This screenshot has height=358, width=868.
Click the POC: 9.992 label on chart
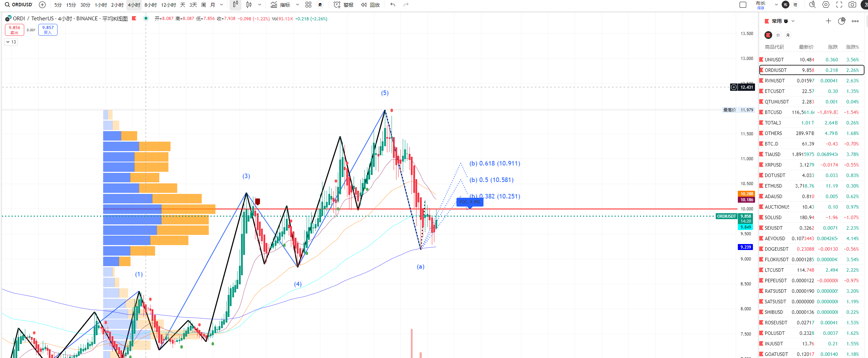[x=470, y=202]
